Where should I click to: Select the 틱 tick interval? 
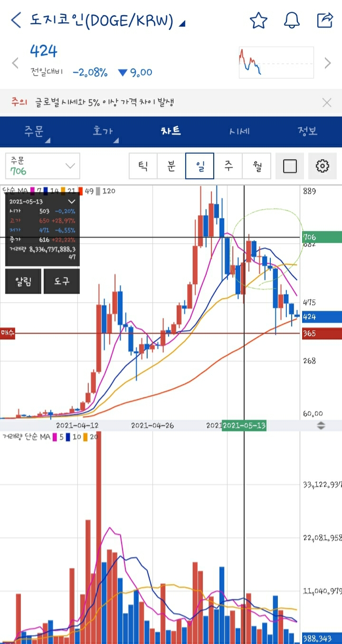click(143, 166)
